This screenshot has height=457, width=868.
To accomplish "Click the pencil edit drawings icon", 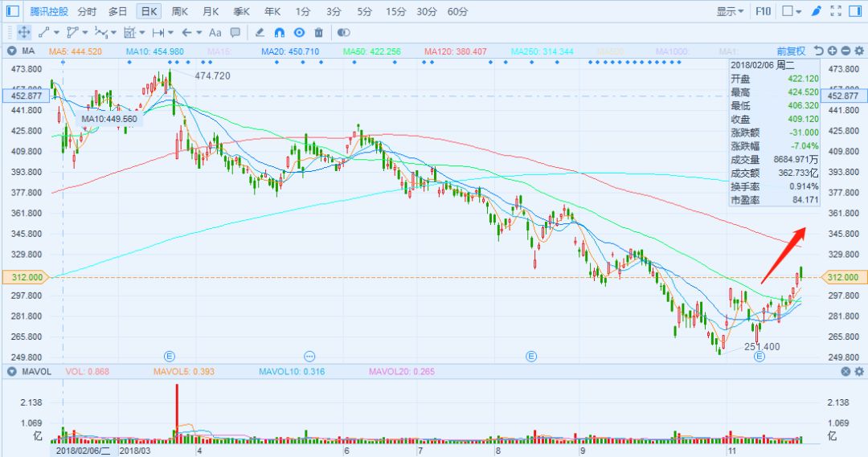I will click(259, 33).
